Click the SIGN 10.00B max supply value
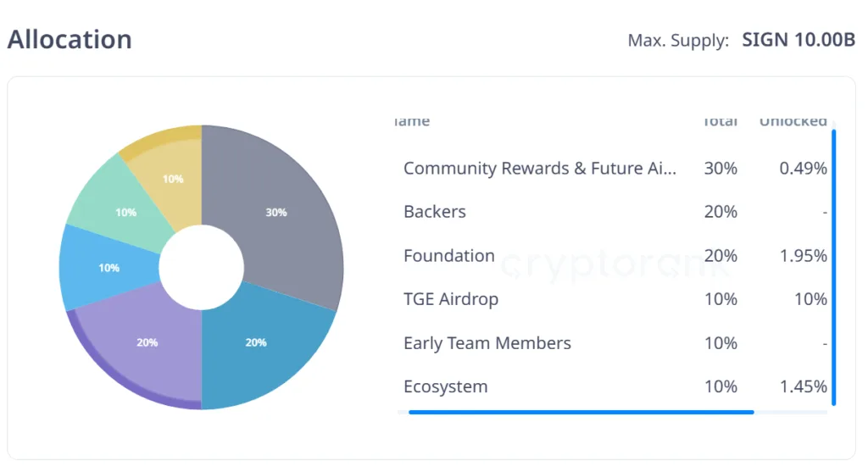868x472 pixels. pos(798,40)
